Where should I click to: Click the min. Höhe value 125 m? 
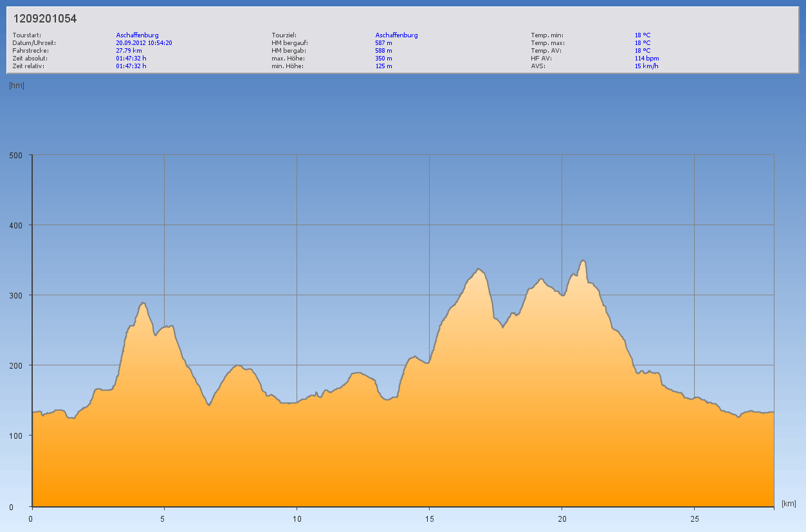383,66
